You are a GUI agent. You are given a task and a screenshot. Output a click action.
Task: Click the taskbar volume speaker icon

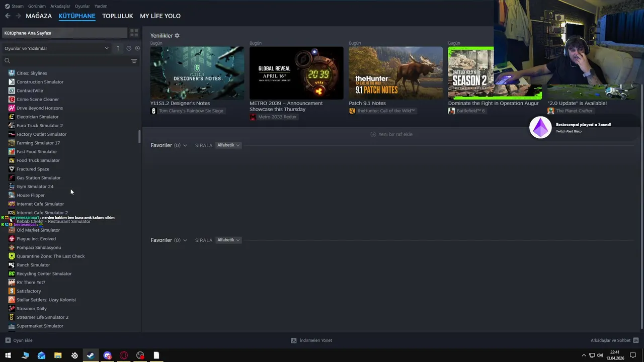[599, 355]
